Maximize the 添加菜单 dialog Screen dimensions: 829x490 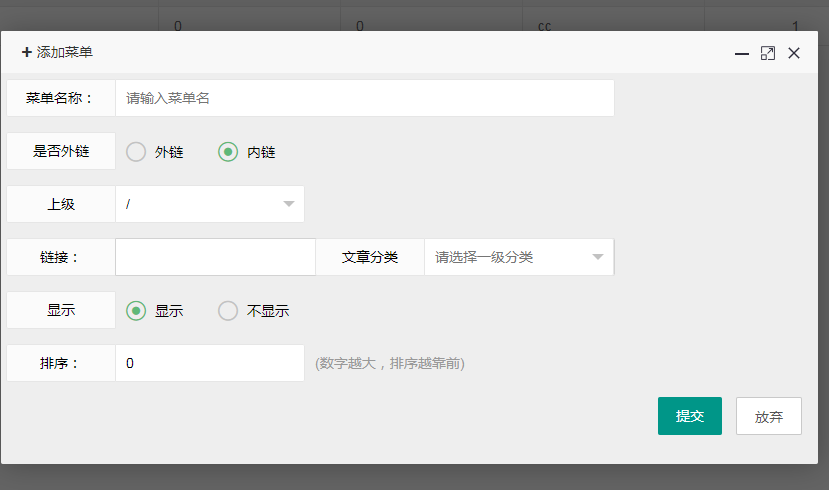pos(768,53)
